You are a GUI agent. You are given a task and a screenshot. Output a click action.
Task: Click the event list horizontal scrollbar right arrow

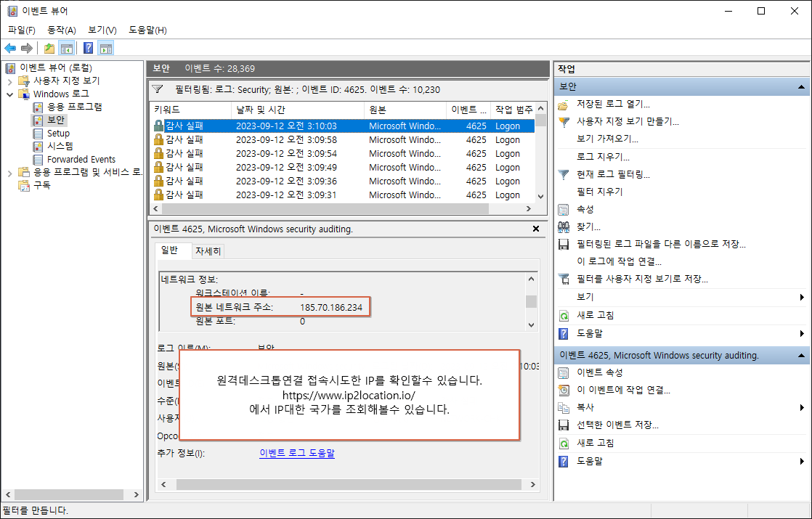pyautogui.click(x=529, y=208)
